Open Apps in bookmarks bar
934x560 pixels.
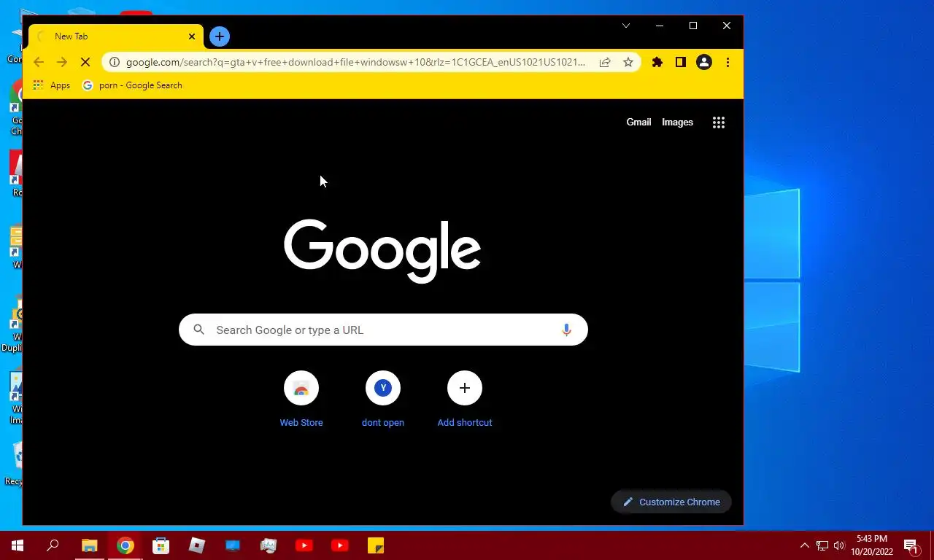click(x=52, y=85)
